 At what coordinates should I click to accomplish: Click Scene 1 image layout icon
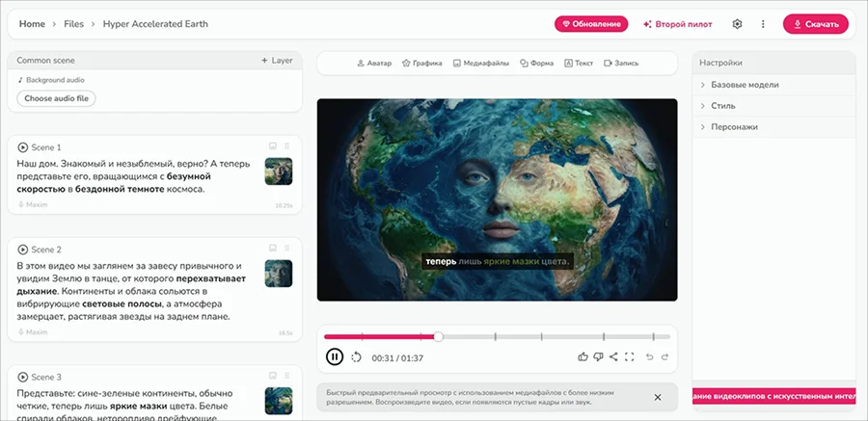pyautogui.click(x=272, y=146)
